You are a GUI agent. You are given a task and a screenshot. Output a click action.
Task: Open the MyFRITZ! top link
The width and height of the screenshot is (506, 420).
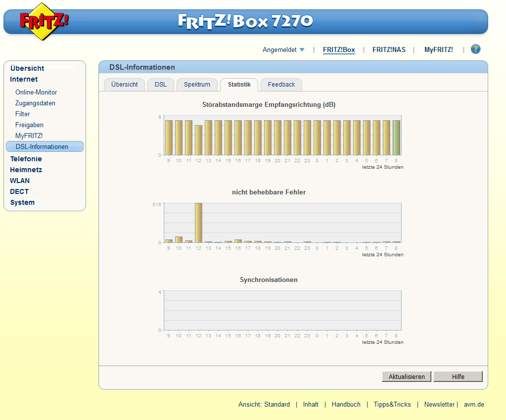point(439,49)
